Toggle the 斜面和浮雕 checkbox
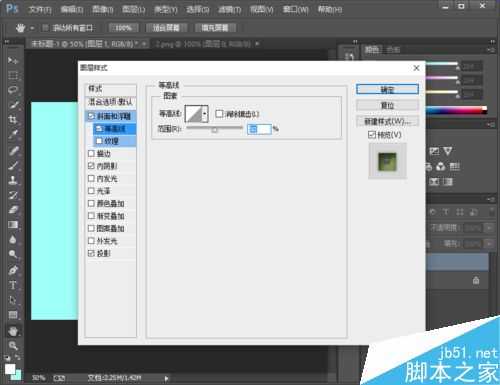 click(x=91, y=116)
